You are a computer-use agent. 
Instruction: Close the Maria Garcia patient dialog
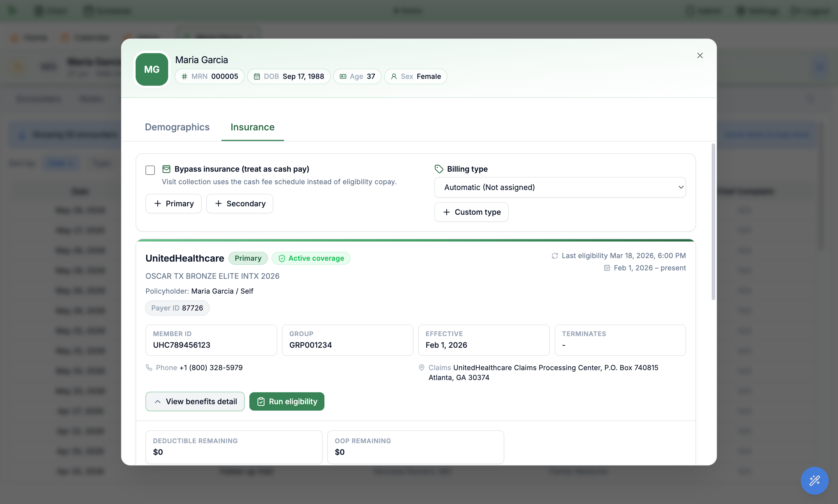coord(700,55)
